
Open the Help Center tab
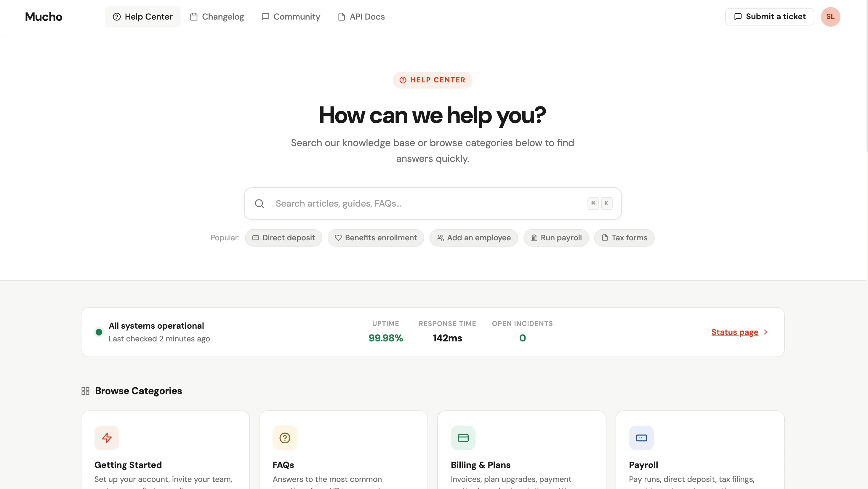click(x=142, y=17)
